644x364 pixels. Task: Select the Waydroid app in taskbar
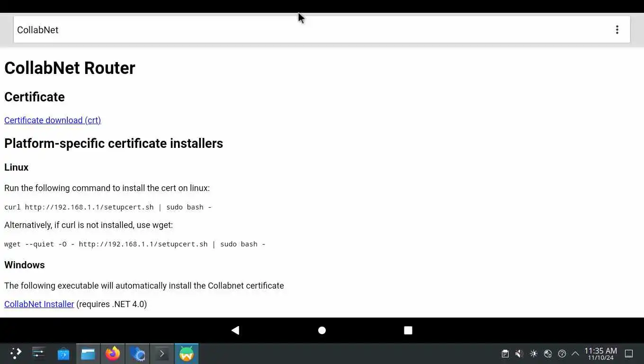tap(187, 354)
